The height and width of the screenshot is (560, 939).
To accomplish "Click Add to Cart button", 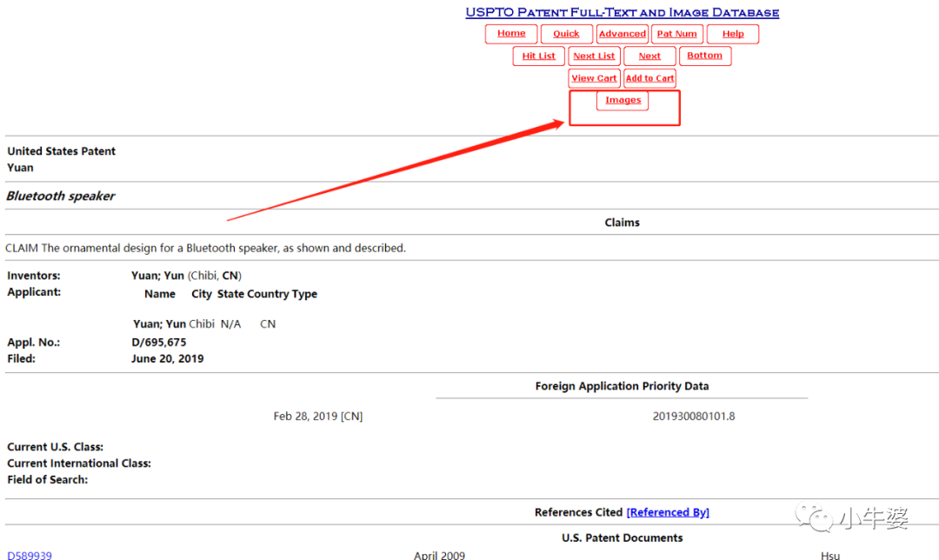I will (x=649, y=78).
